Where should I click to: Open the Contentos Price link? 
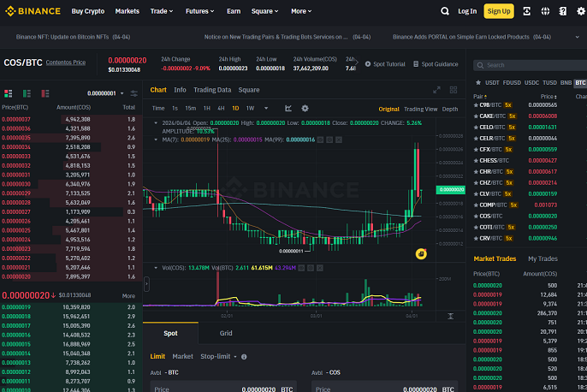pos(66,62)
